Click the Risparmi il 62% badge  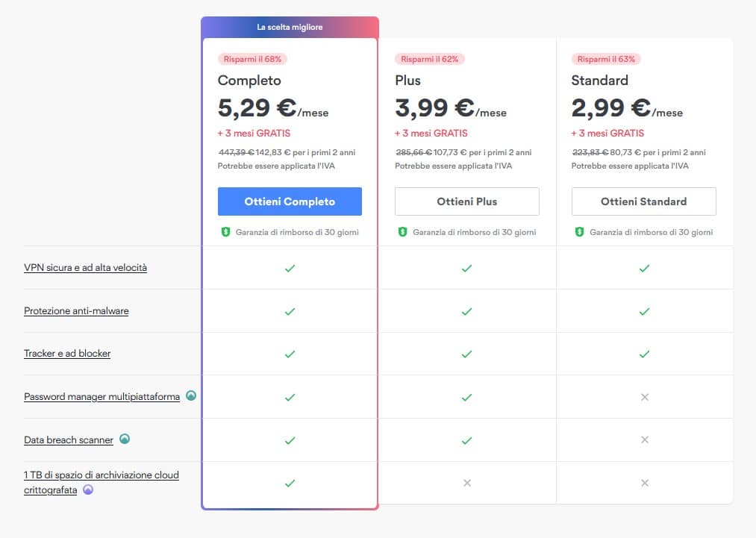point(430,59)
